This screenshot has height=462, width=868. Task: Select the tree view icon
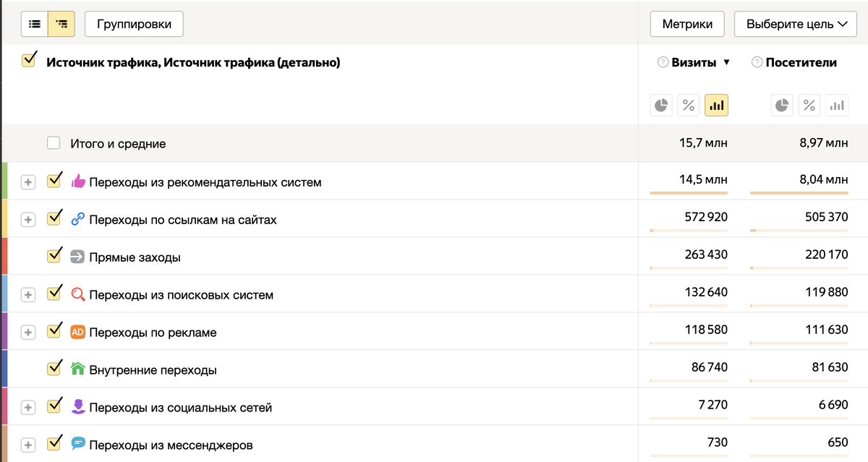click(x=61, y=24)
